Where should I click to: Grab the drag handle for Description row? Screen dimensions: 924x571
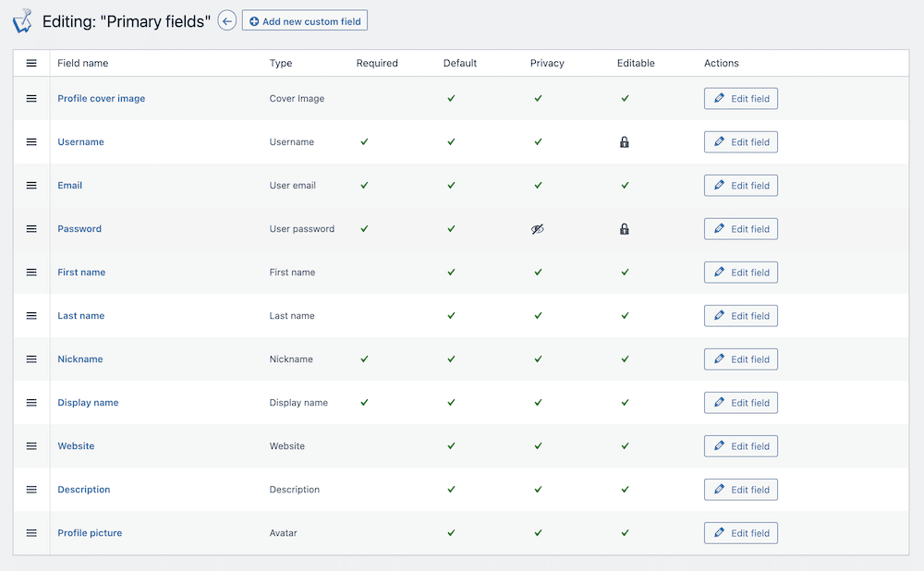click(31, 490)
